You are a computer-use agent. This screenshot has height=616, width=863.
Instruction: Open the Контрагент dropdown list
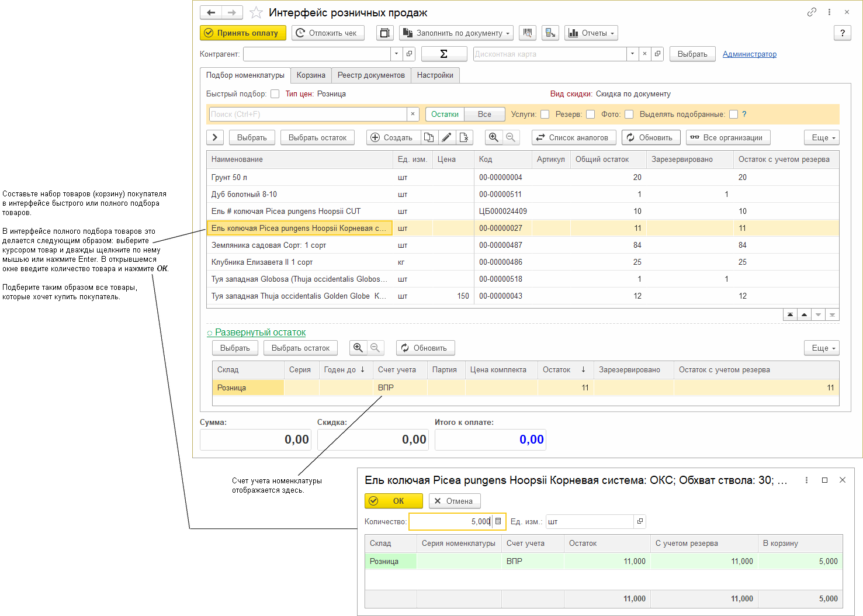pos(396,54)
